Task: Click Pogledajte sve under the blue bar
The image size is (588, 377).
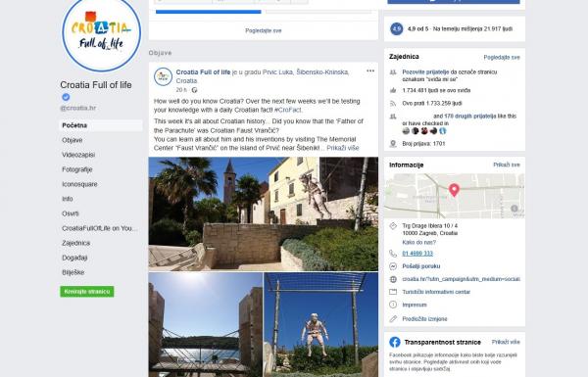Action: click(x=264, y=30)
